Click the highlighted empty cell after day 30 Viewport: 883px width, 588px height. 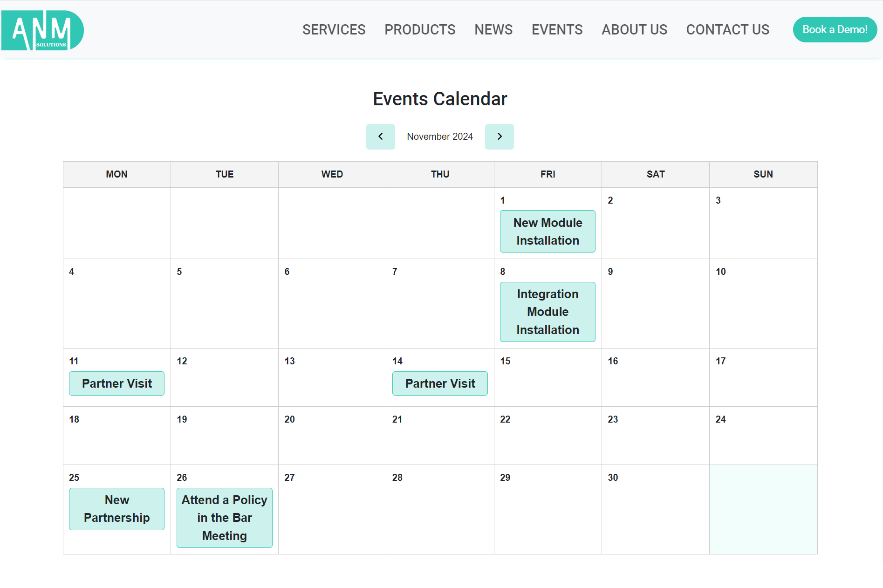(763, 509)
